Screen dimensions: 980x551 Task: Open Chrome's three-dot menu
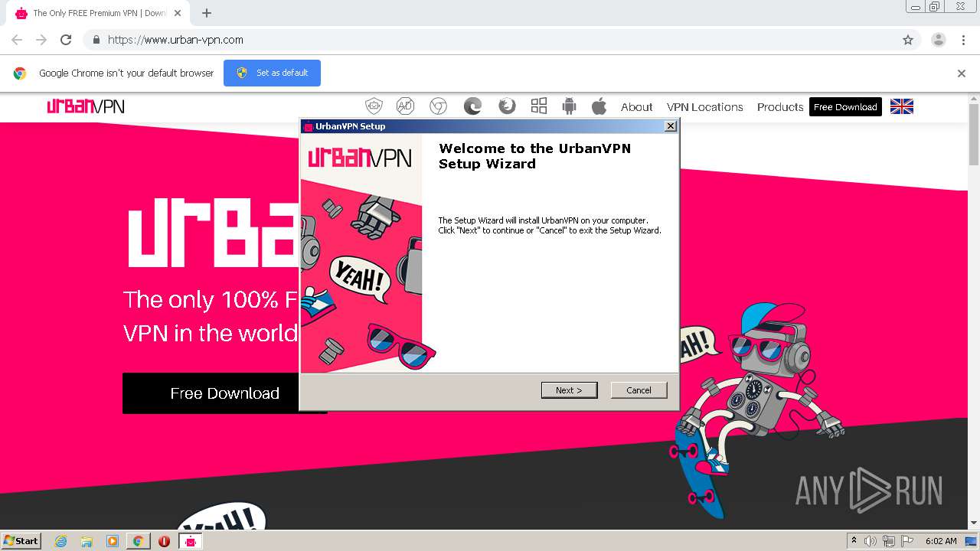pos(964,40)
